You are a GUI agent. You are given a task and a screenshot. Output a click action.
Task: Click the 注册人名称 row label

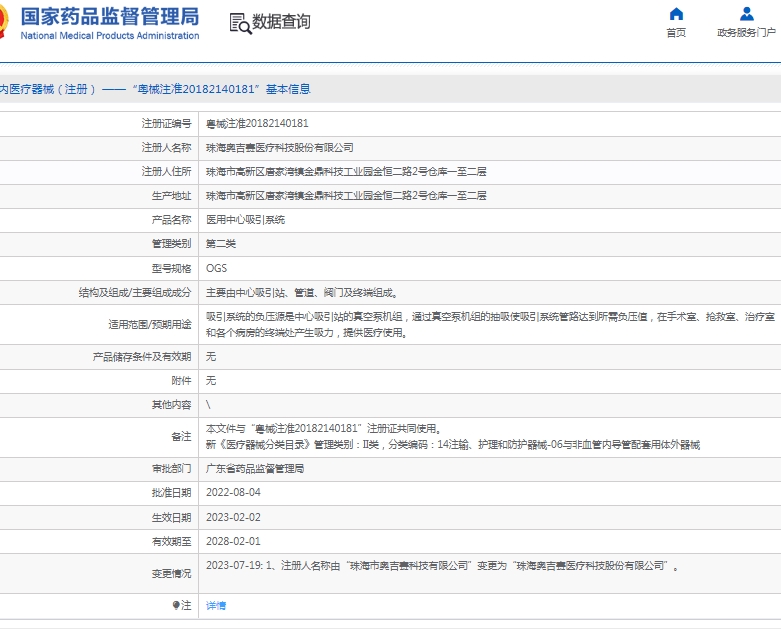[x=166, y=147]
